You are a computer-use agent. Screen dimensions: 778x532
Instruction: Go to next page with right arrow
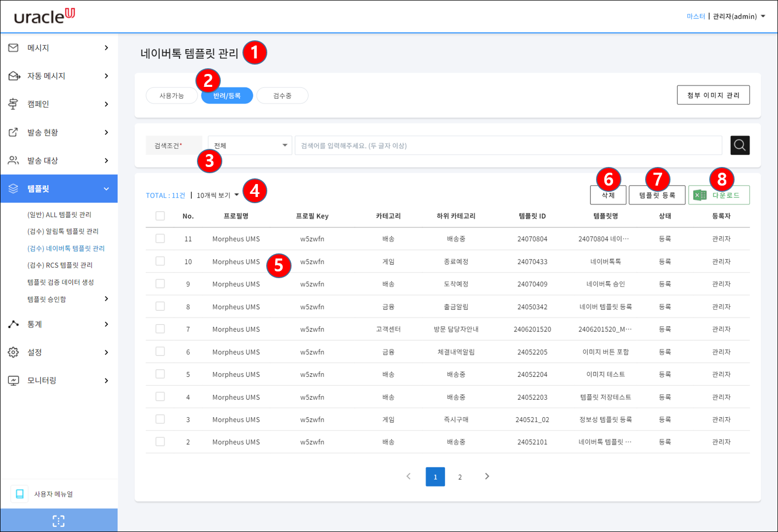(487, 476)
